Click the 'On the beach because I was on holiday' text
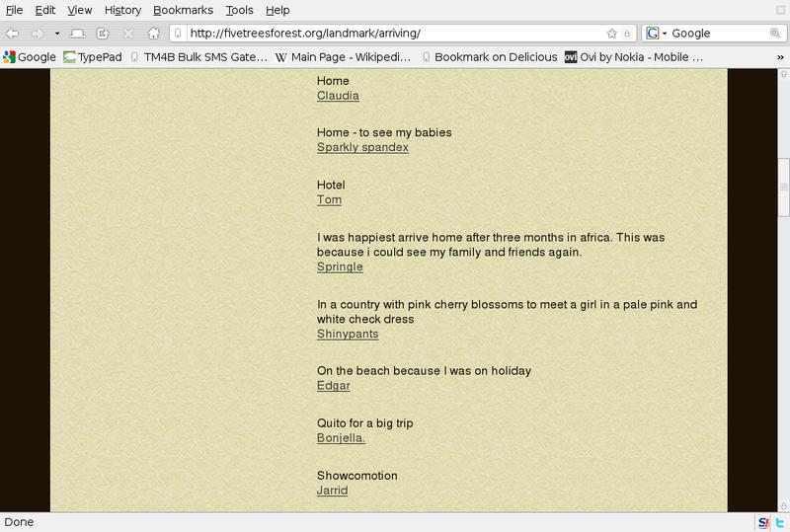This screenshot has width=790, height=532. pyautogui.click(x=425, y=371)
